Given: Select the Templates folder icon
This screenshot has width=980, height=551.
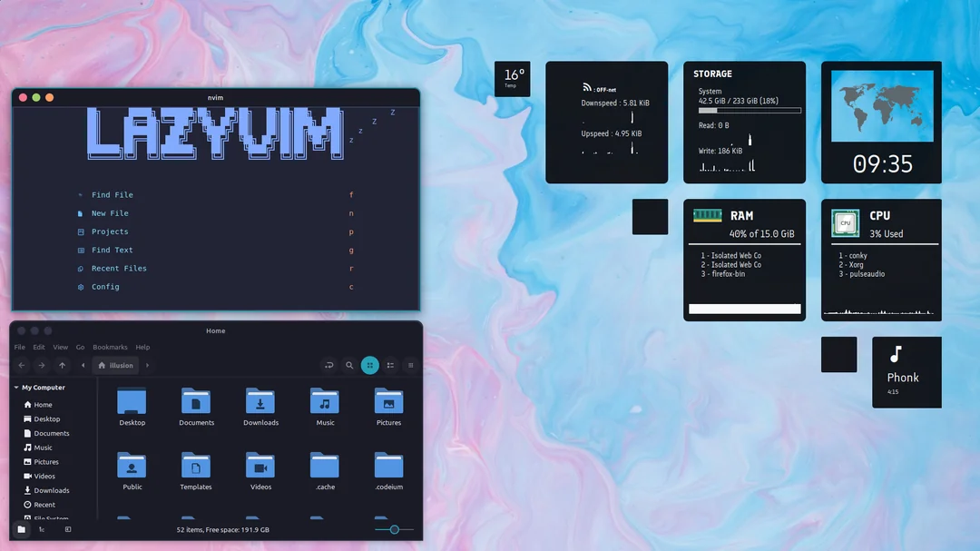Looking at the screenshot, I should [x=196, y=466].
